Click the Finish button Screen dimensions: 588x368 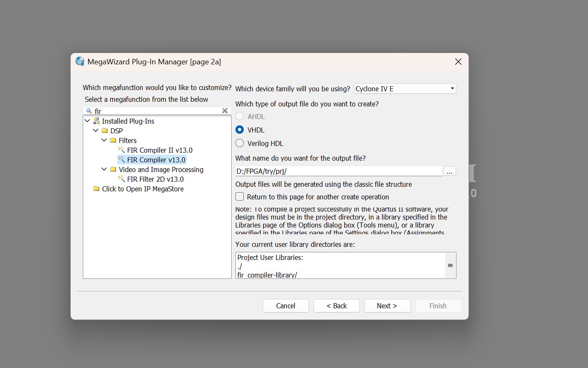[x=438, y=306]
